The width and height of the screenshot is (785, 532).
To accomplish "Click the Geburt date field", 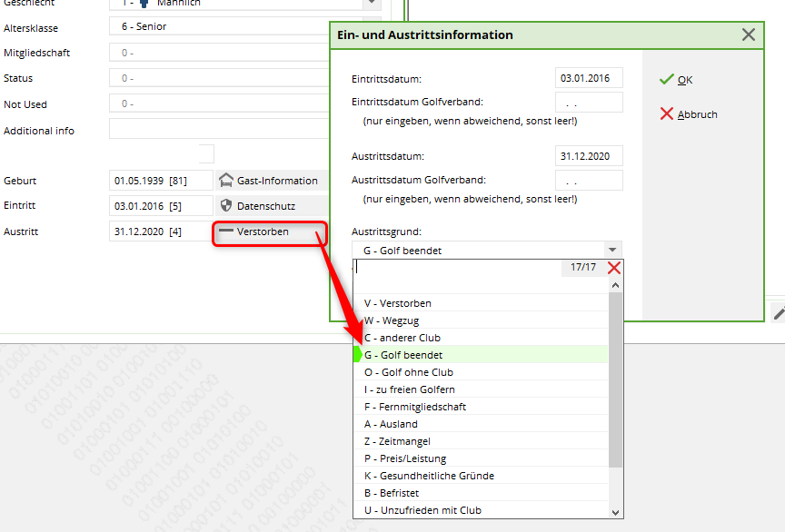I will pyautogui.click(x=160, y=181).
